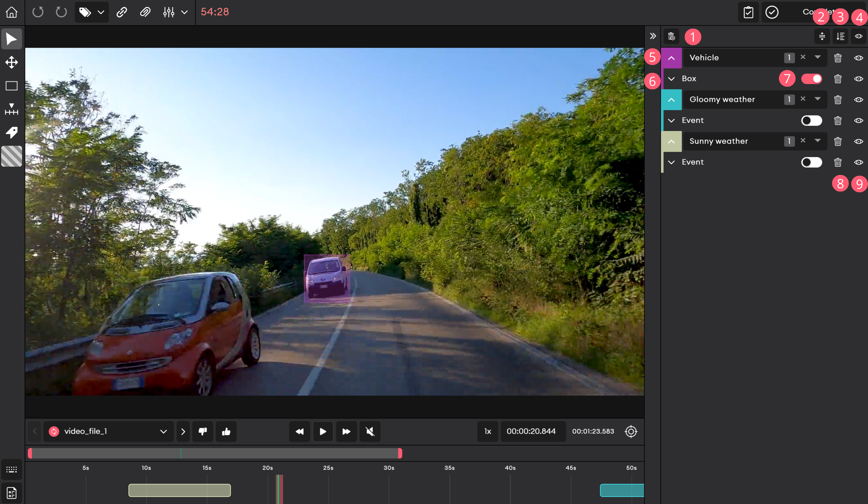The height and width of the screenshot is (504, 868).
Task: Toggle the muted speaker icon
Action: coord(370,431)
